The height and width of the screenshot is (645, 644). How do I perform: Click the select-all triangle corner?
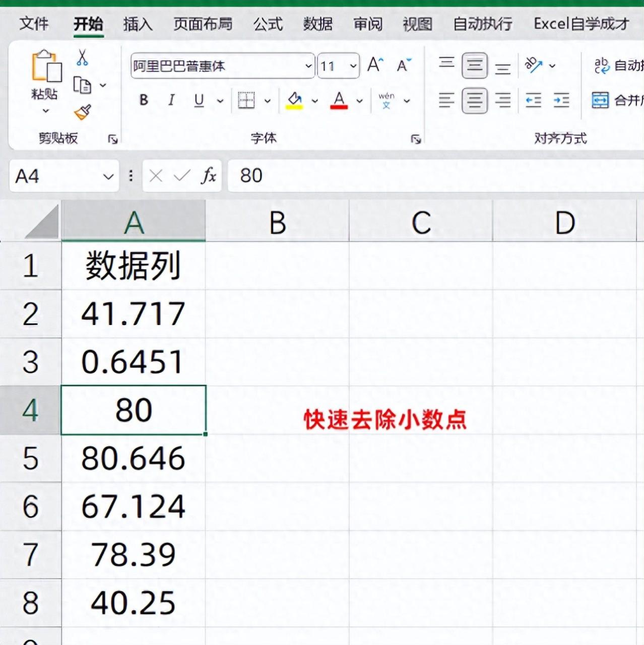pyautogui.click(x=42, y=222)
